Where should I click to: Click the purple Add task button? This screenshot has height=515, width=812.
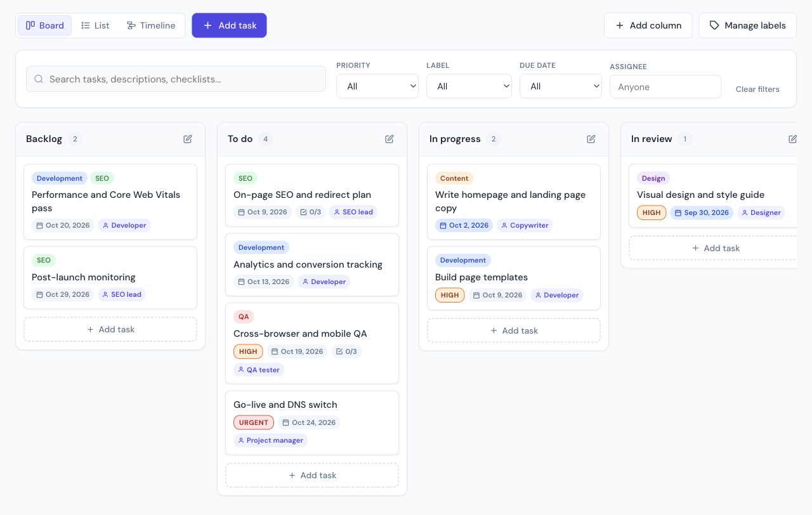(x=230, y=25)
